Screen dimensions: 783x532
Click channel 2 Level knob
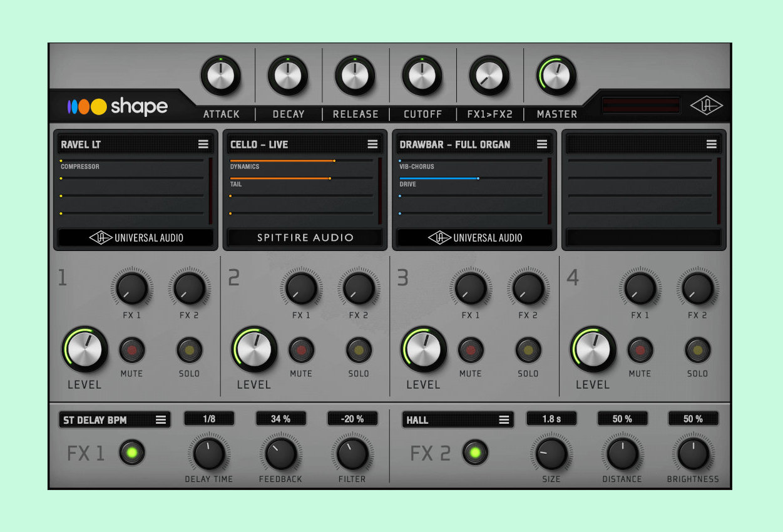[254, 349]
